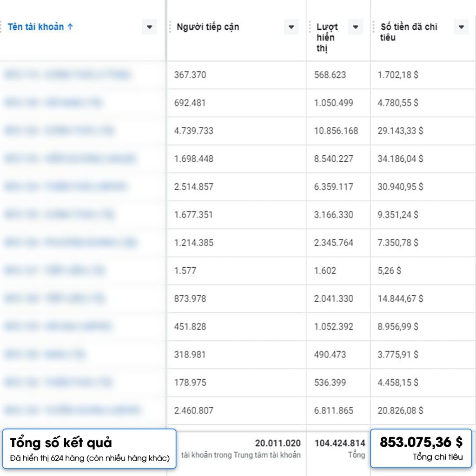Click the drag handle left of Tên tài khoản
The image size is (476, 476).
[1, 27]
